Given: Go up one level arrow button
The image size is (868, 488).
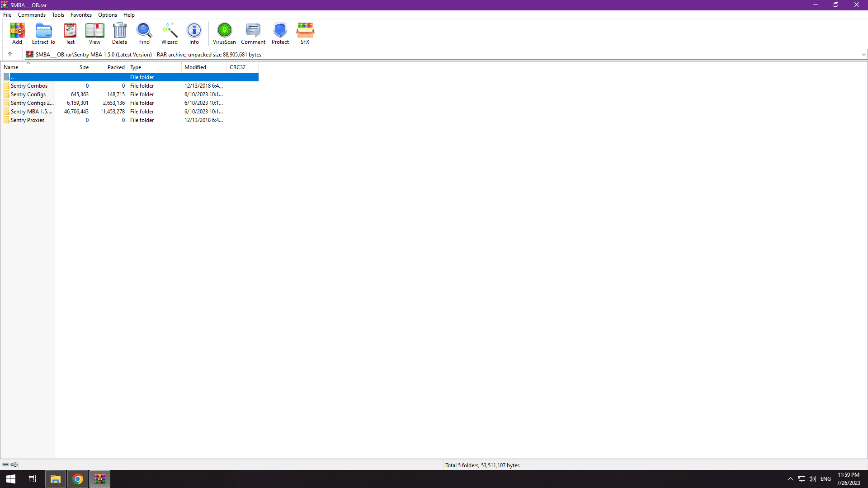Looking at the screenshot, I should pos(10,54).
